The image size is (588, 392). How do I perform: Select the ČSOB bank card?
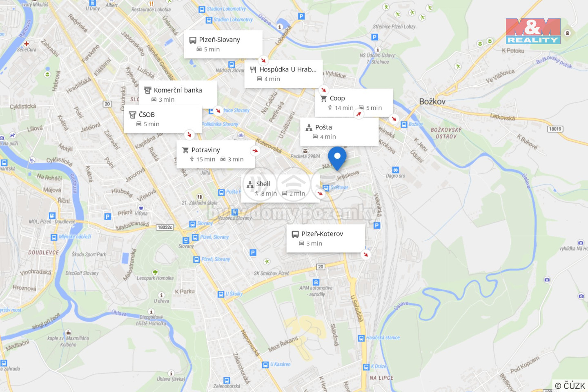coord(163,119)
